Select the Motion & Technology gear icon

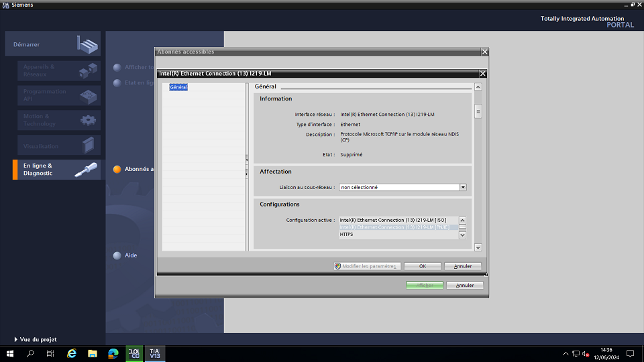click(88, 121)
